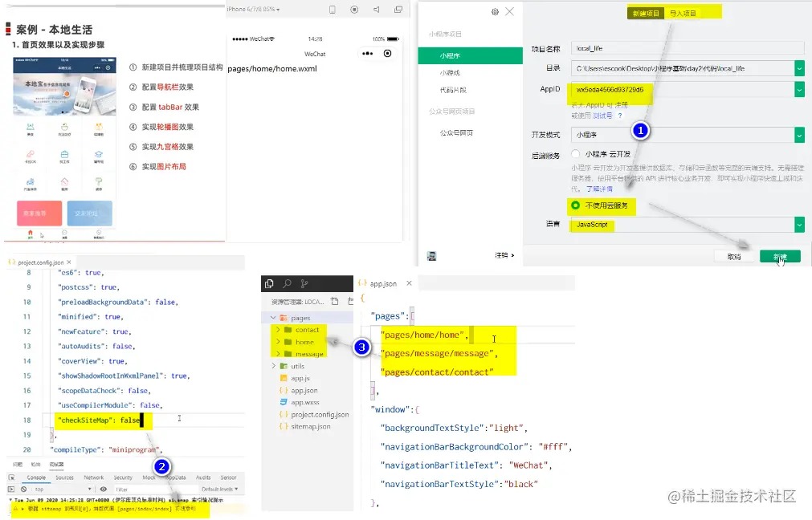The width and height of the screenshot is (812, 520).
Task: Select the 不使用云服务 radio button
Action: coord(575,205)
